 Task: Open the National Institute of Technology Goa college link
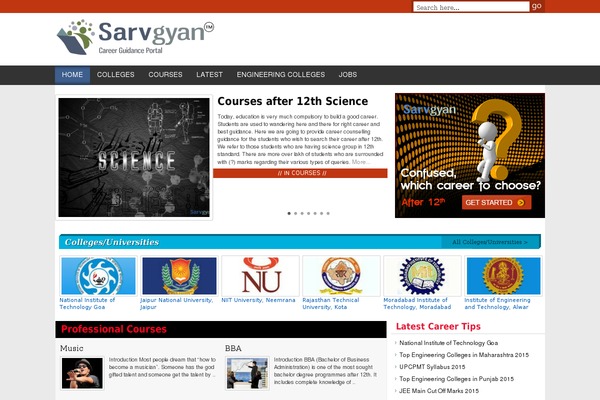pyautogui.click(x=87, y=304)
